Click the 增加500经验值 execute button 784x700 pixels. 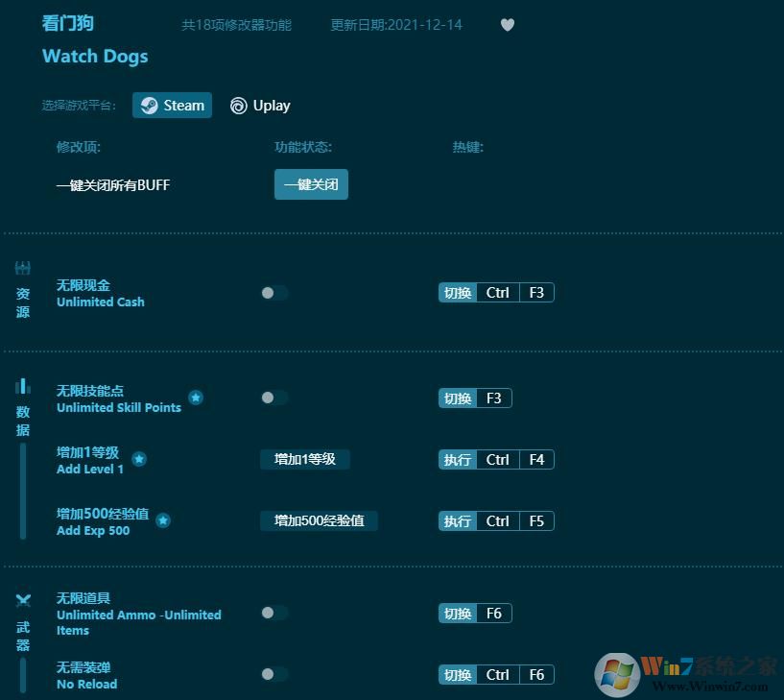319,520
